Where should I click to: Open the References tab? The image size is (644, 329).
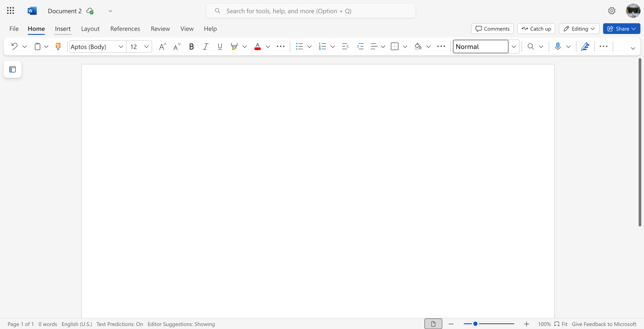125,29
